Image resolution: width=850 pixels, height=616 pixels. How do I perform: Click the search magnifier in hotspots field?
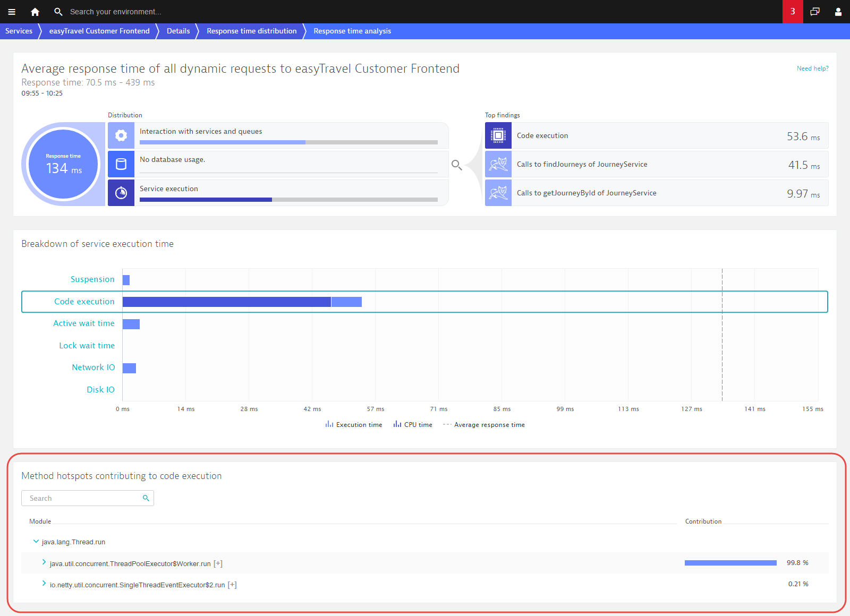click(x=146, y=498)
